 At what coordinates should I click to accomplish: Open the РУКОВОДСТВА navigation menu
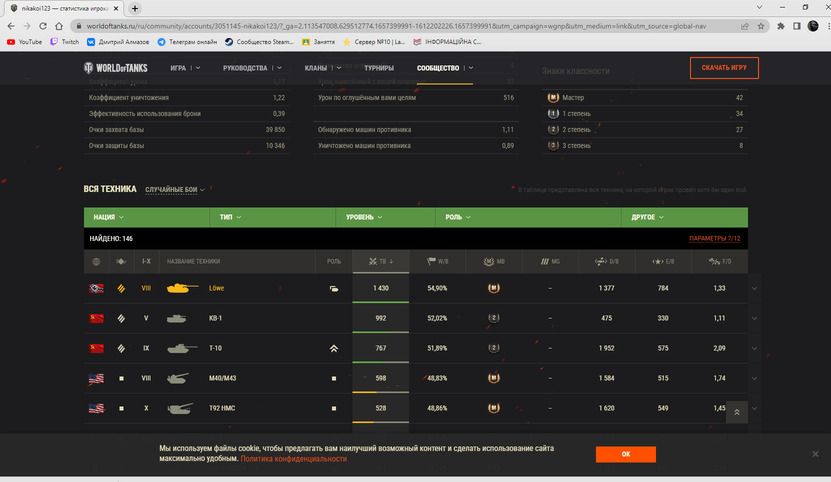252,68
